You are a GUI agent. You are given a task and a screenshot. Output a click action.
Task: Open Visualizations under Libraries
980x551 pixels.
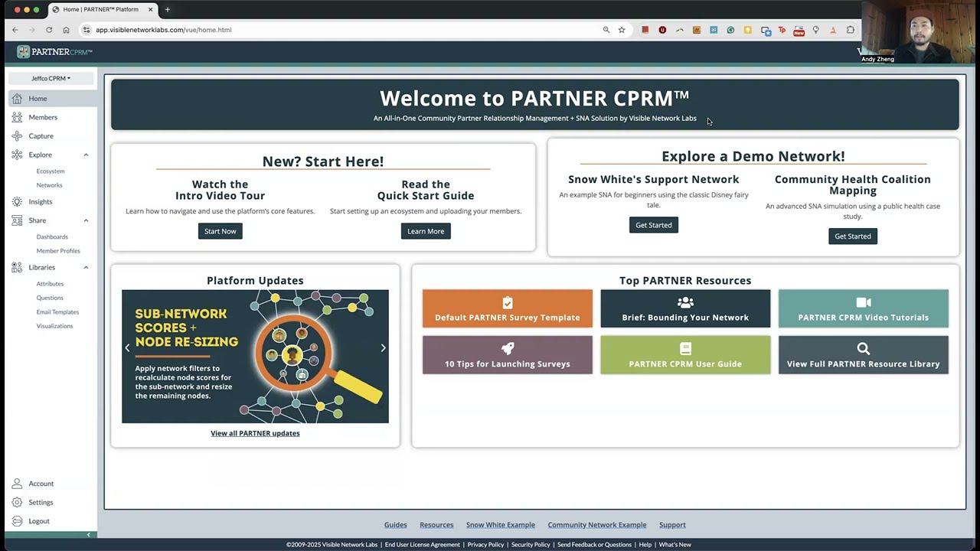54,326
